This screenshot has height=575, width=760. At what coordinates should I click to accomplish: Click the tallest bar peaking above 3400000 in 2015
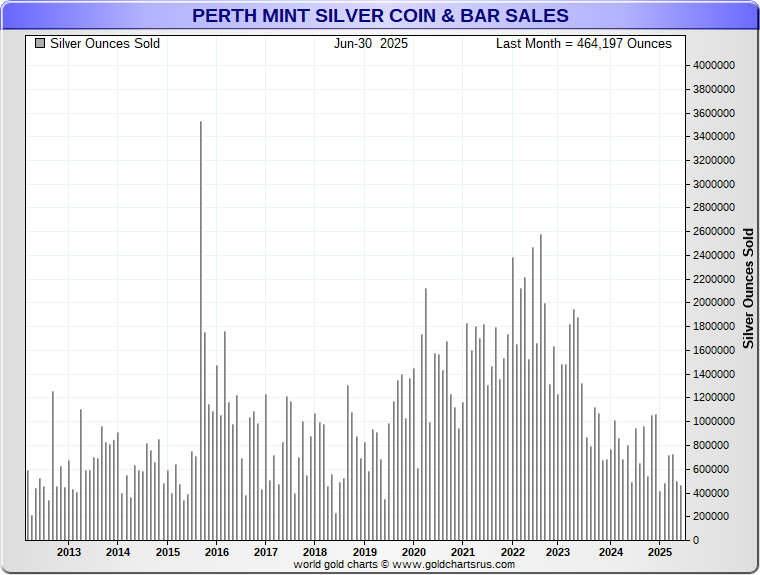click(201, 331)
